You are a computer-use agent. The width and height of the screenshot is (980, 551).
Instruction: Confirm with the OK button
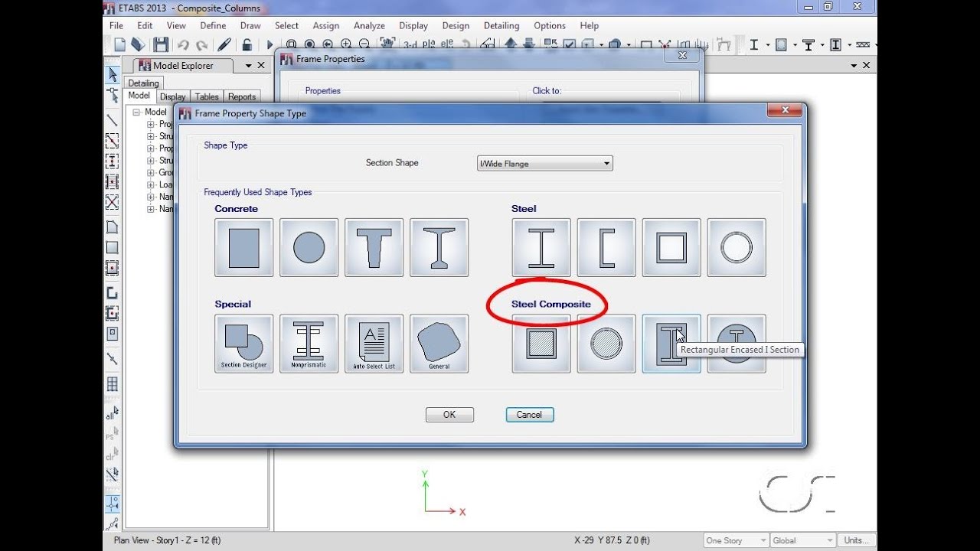point(449,415)
